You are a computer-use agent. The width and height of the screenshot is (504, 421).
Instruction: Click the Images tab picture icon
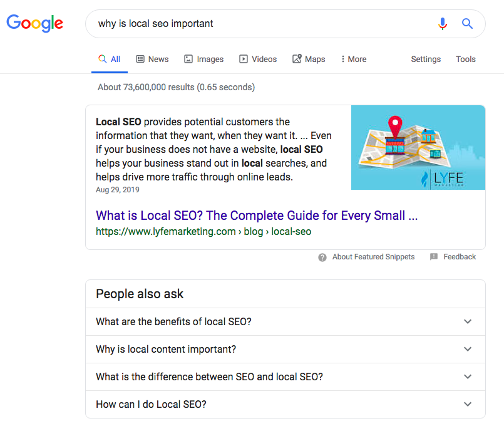188,59
